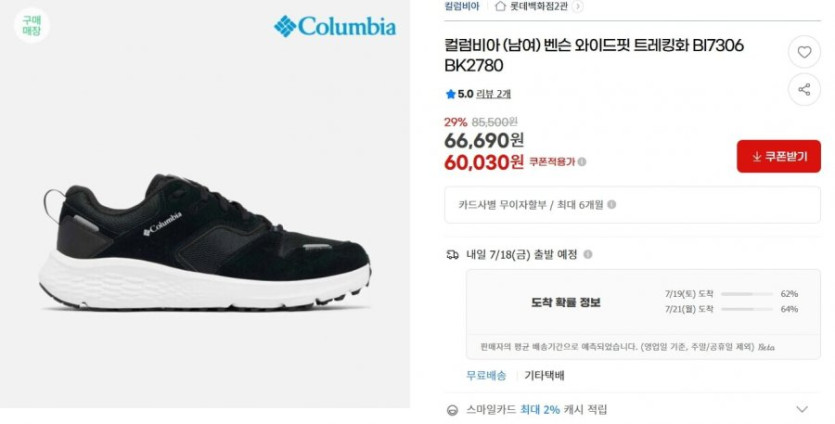Click the home icon before 롯데백화점2관

(x=500, y=6)
